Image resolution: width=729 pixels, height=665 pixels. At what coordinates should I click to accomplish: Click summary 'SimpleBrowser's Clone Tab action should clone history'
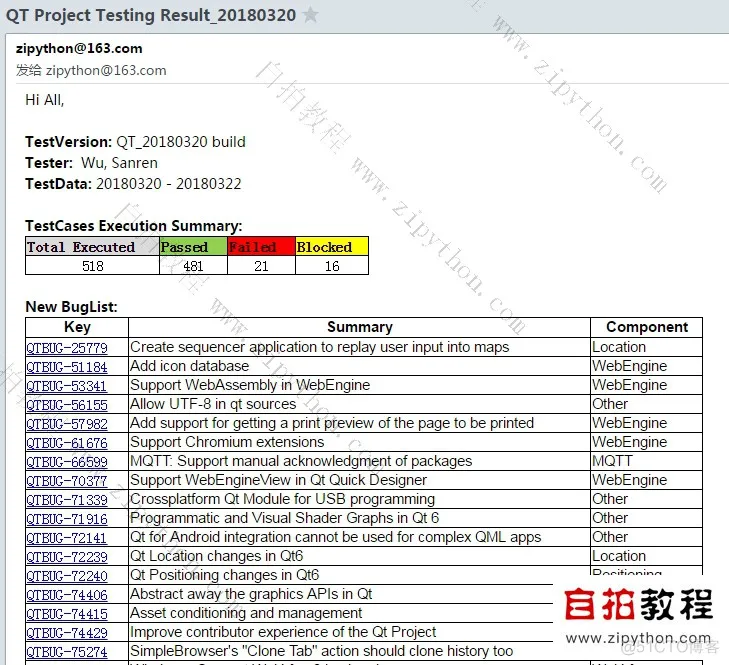pyautogui.click(x=322, y=651)
